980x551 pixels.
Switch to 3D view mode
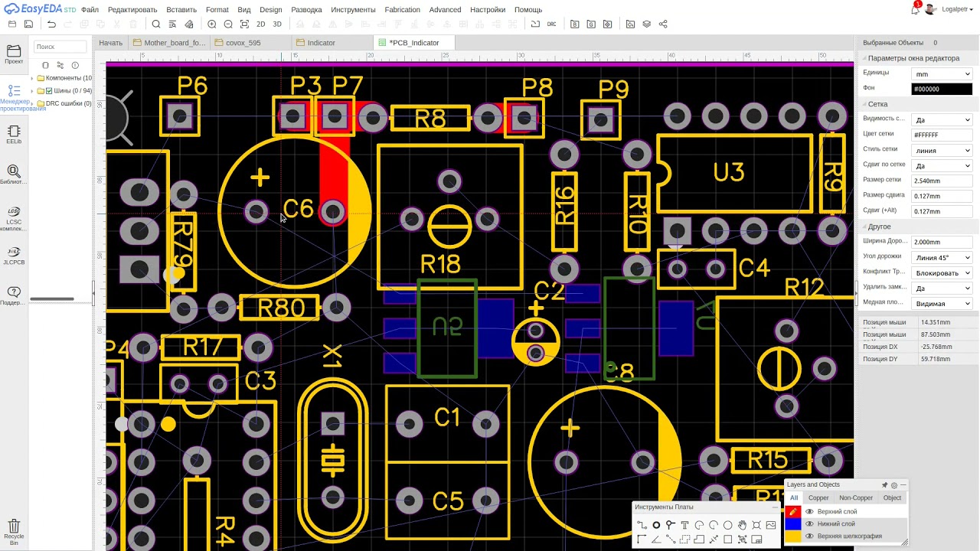click(x=277, y=24)
